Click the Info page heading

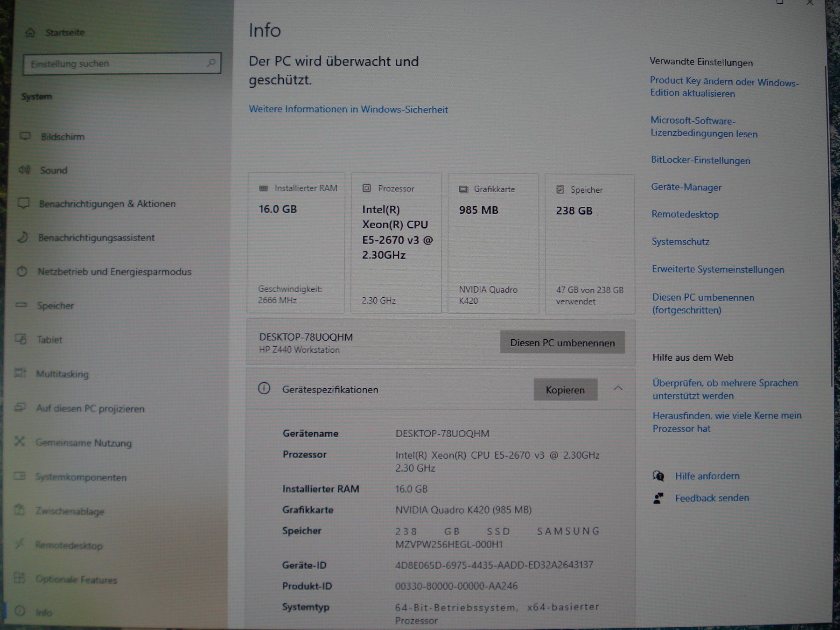pyautogui.click(x=265, y=30)
